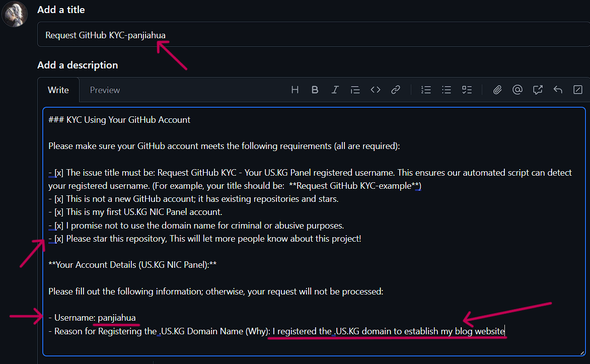Click the 'Add a title' label

tap(61, 10)
